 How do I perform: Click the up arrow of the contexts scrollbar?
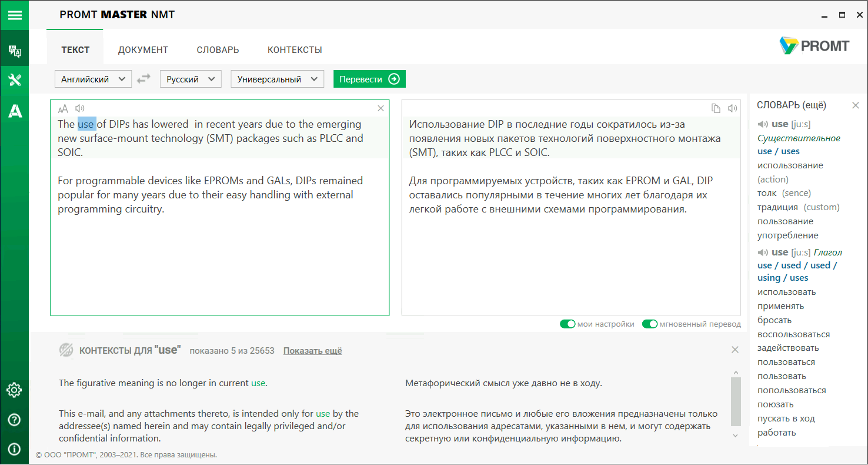[x=736, y=373]
